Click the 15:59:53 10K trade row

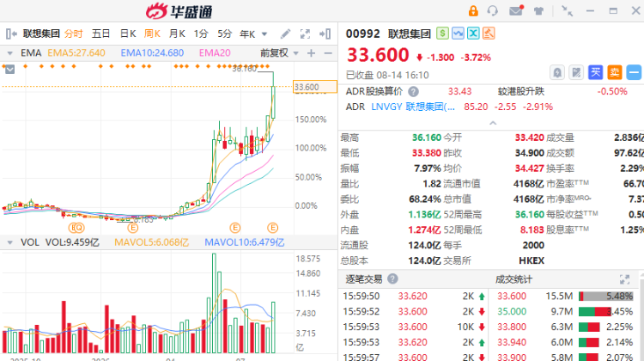414,327
